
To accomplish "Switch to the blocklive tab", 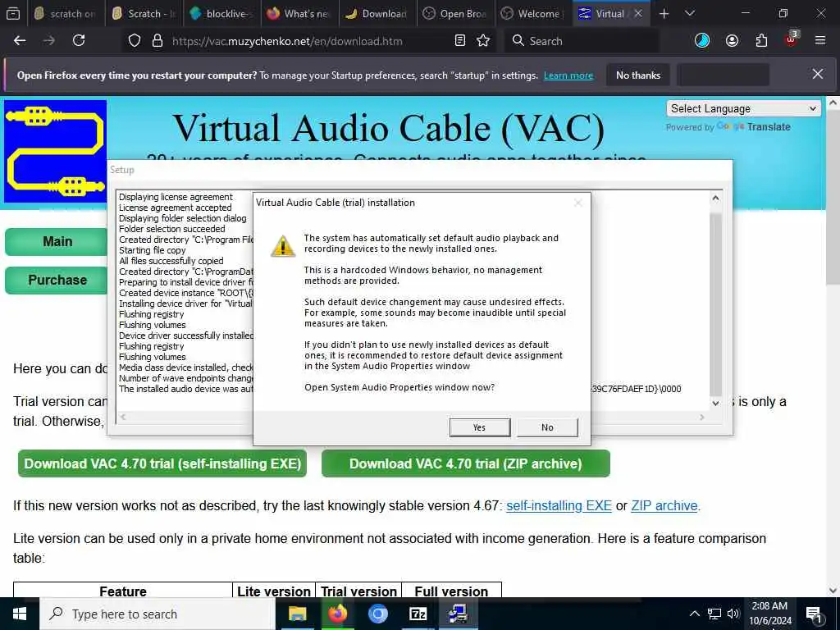I will [221, 14].
